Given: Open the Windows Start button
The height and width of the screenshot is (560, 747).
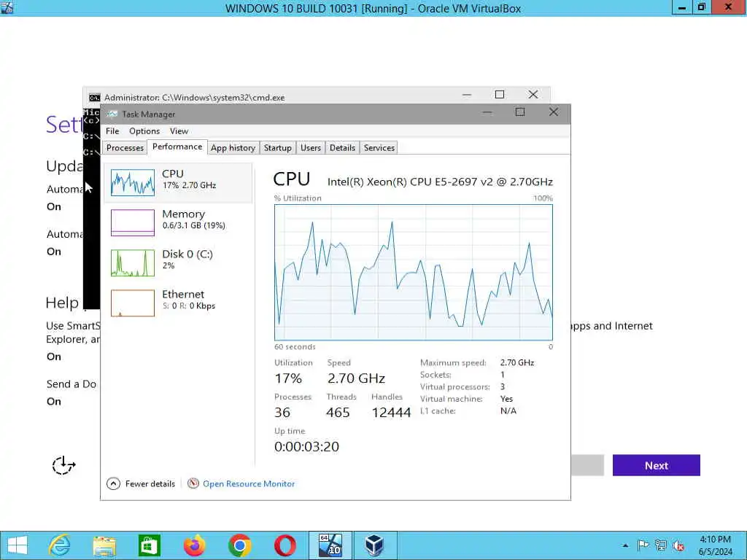Looking at the screenshot, I should (18, 545).
